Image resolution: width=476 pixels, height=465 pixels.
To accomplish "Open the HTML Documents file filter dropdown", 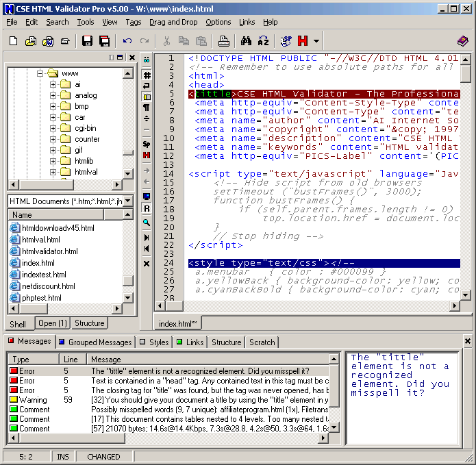I will click(128, 201).
